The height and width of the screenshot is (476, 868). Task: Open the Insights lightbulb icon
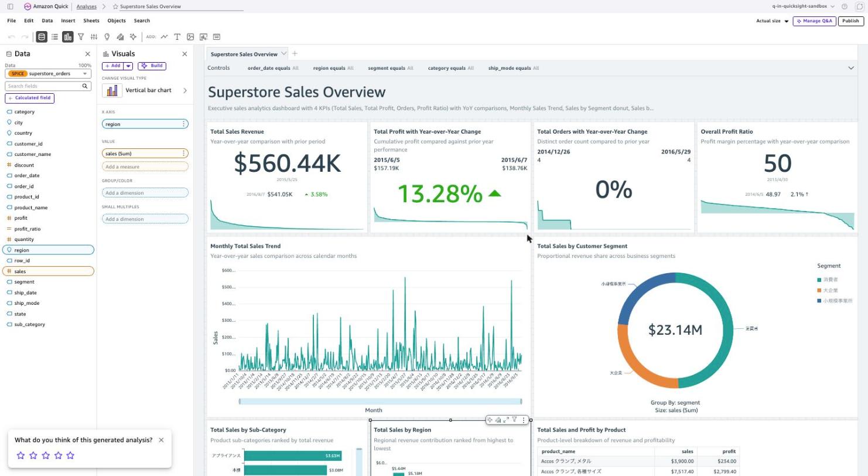107,37
